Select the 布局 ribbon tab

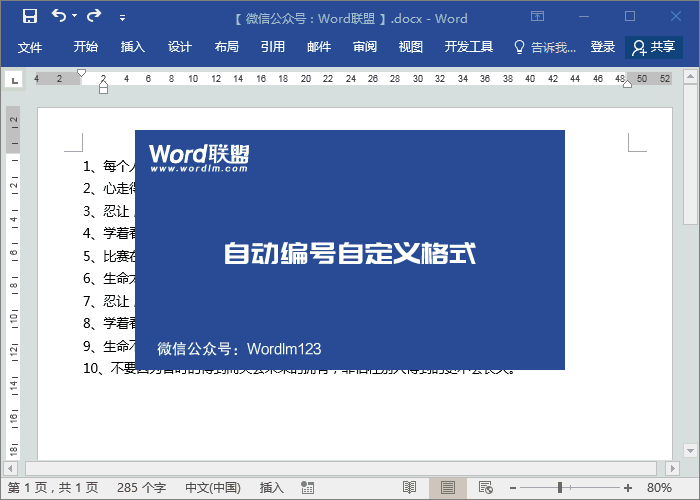tap(226, 47)
